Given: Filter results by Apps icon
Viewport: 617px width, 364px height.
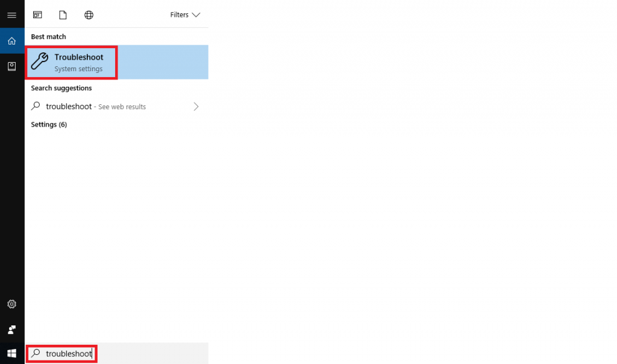Looking at the screenshot, I should (37, 15).
